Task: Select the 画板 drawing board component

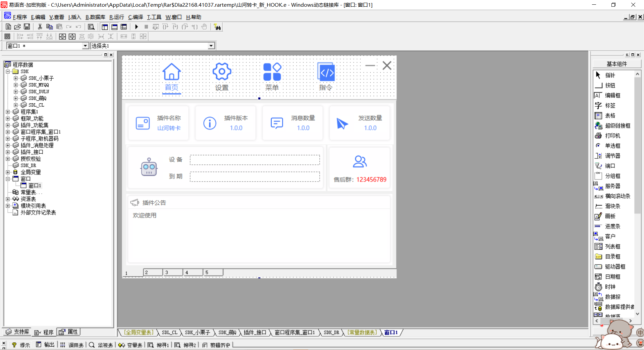Action: coord(609,216)
